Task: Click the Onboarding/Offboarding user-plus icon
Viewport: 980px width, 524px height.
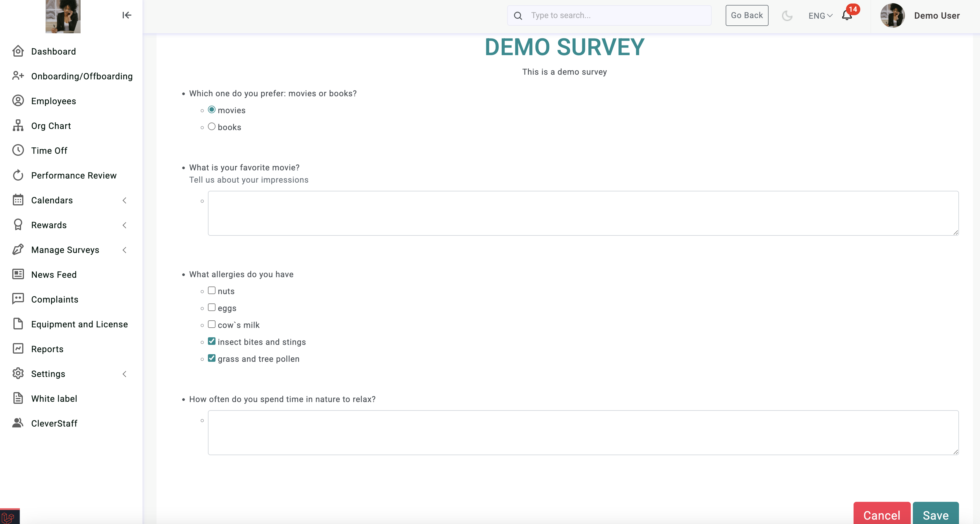Action: (18, 76)
